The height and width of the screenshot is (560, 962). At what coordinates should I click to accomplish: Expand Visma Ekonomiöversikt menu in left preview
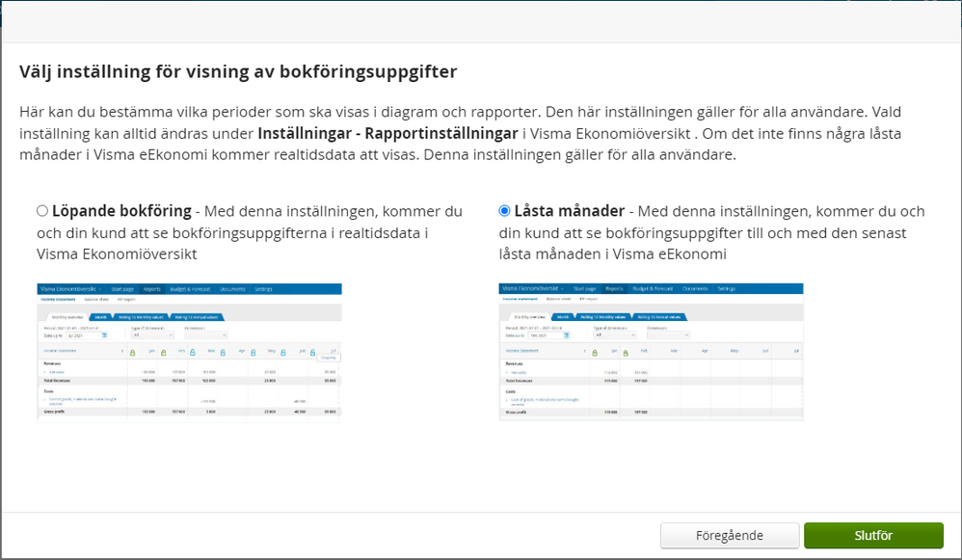pos(72,289)
